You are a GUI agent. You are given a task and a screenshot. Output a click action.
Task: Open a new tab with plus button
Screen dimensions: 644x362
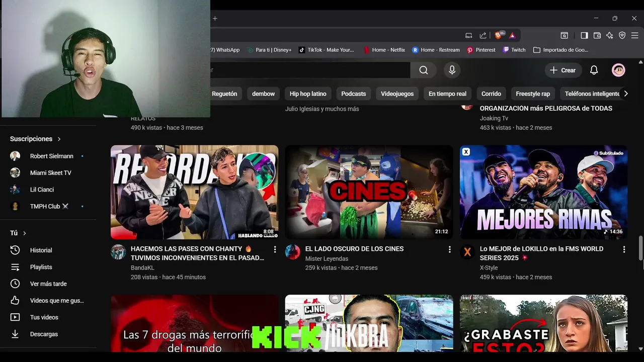click(x=215, y=19)
